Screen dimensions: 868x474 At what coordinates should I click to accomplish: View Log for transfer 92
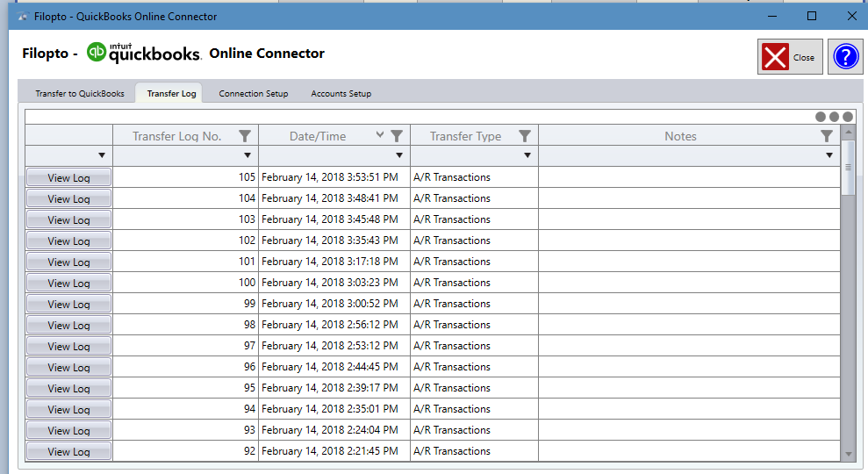[68, 451]
